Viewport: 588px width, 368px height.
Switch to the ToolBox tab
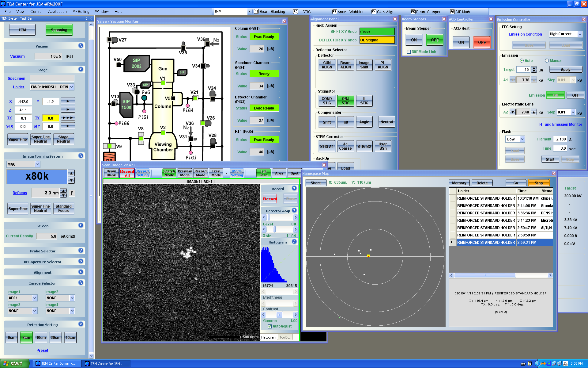pos(285,337)
